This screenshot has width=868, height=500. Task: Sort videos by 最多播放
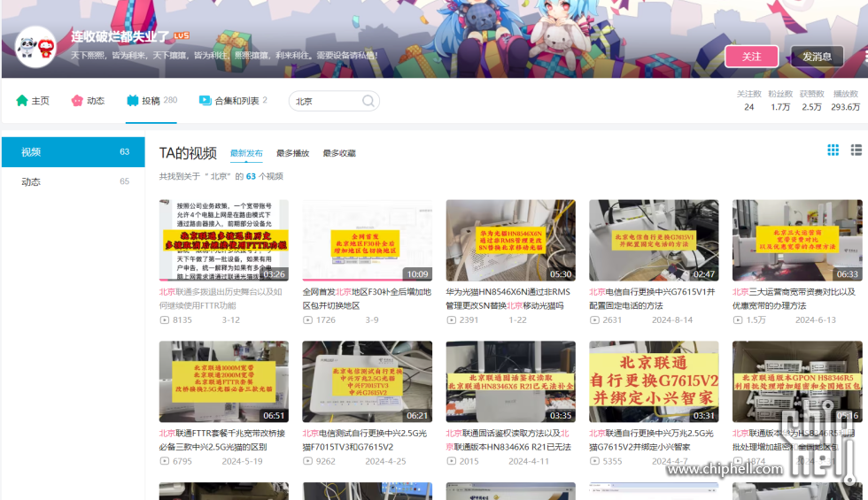point(292,153)
